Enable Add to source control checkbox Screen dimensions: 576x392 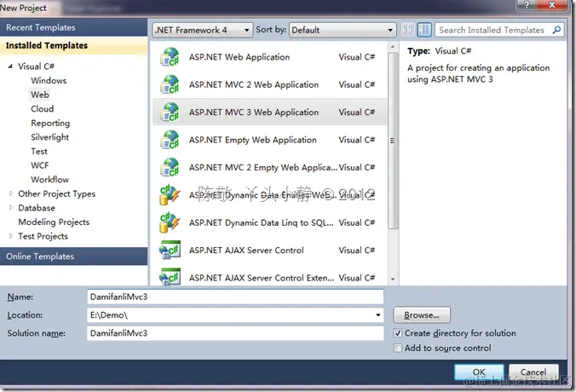(397, 348)
